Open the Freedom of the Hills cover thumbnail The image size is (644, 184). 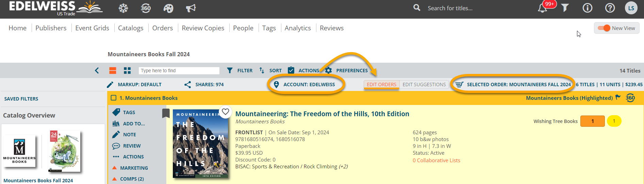point(200,143)
